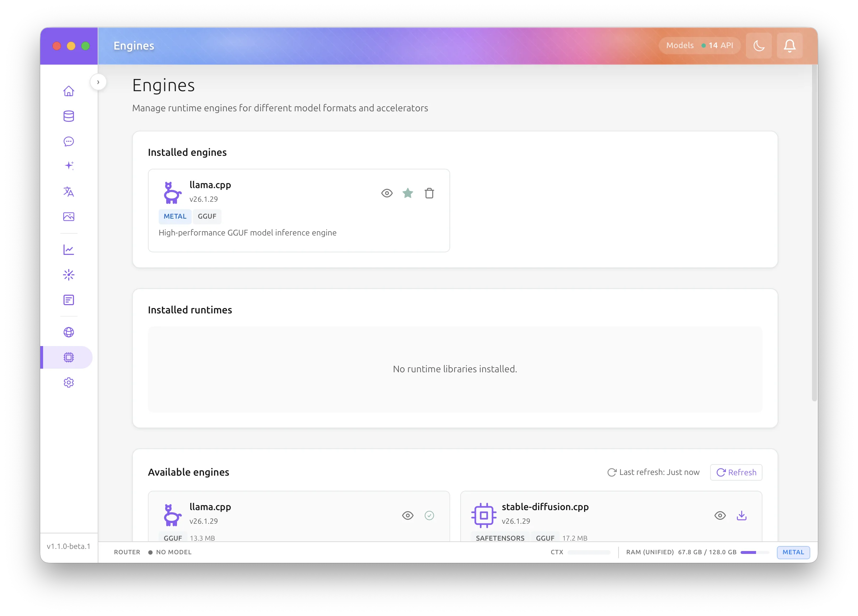Open the Models API status pill
Viewport: 858px width, 616px height.
pyautogui.click(x=699, y=46)
